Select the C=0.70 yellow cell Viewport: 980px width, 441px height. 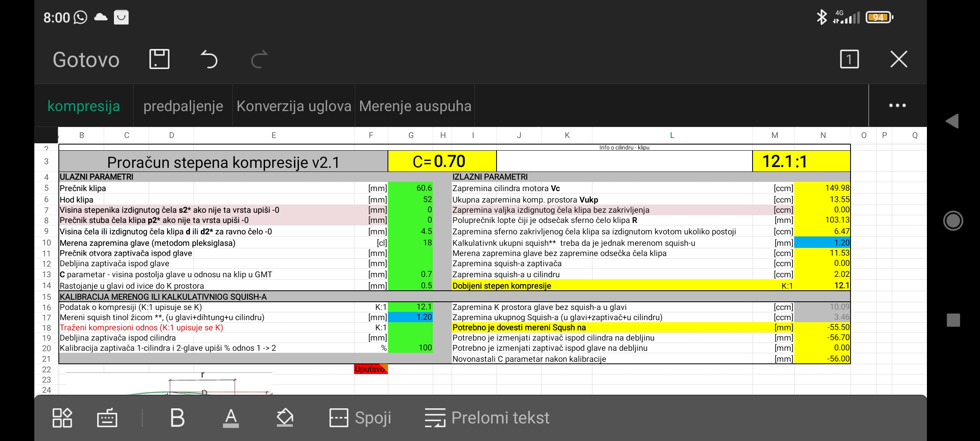click(x=442, y=161)
